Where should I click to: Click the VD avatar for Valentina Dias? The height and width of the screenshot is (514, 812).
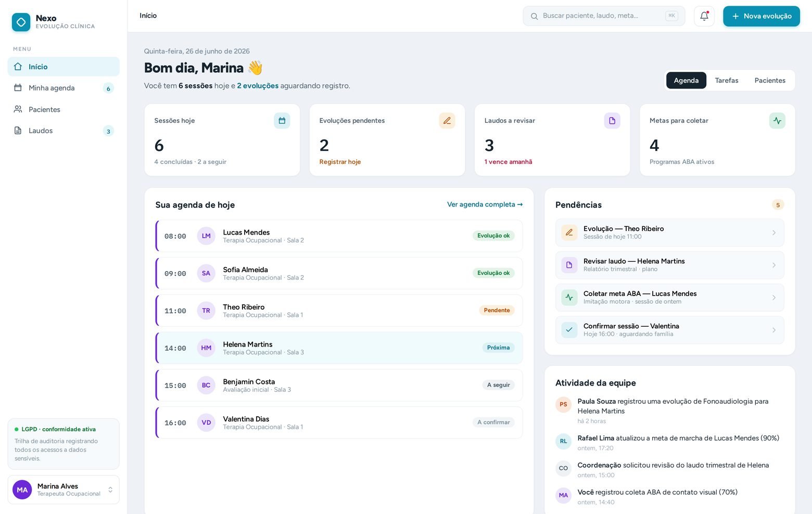coord(206,423)
